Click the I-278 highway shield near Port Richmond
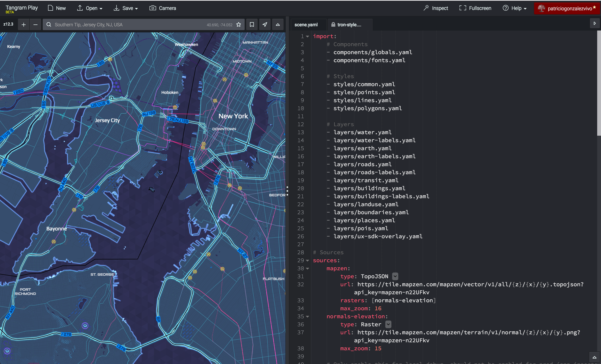Viewport: 601px width, 364px height. point(66,334)
